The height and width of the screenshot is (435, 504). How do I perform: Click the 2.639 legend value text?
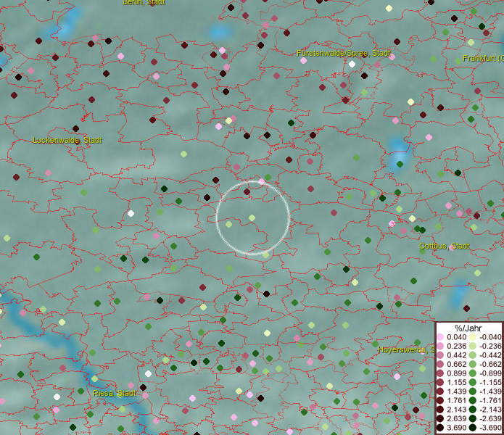click(x=456, y=418)
